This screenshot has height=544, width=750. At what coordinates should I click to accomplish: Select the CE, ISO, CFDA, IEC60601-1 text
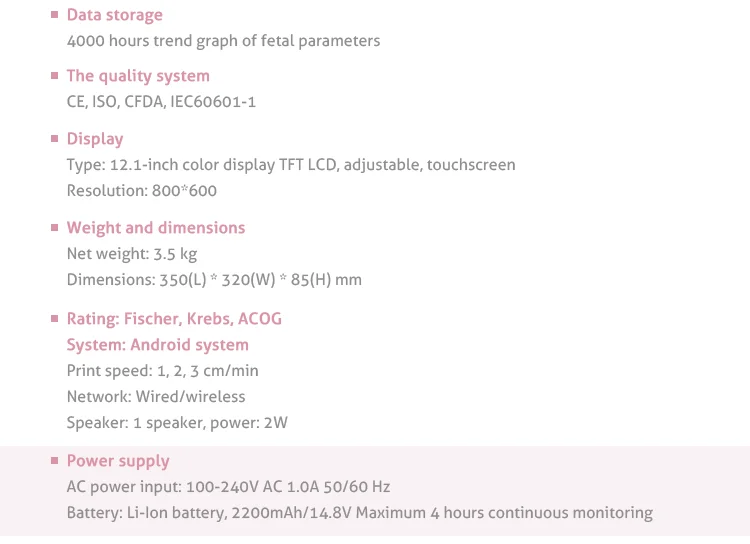click(x=161, y=102)
